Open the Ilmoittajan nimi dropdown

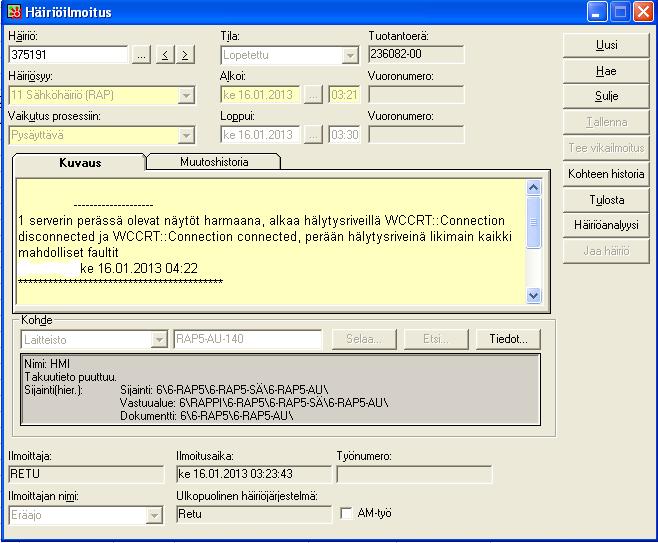[x=154, y=515]
